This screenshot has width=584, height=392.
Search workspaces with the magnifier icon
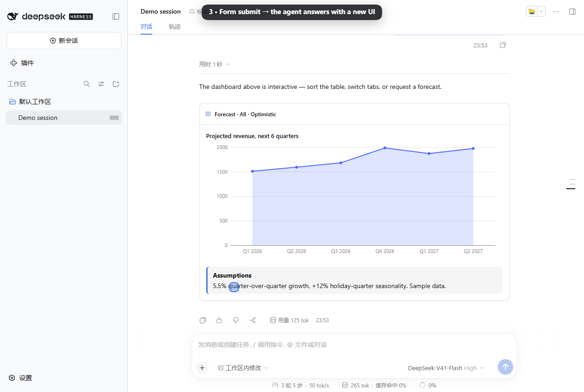[87, 84]
